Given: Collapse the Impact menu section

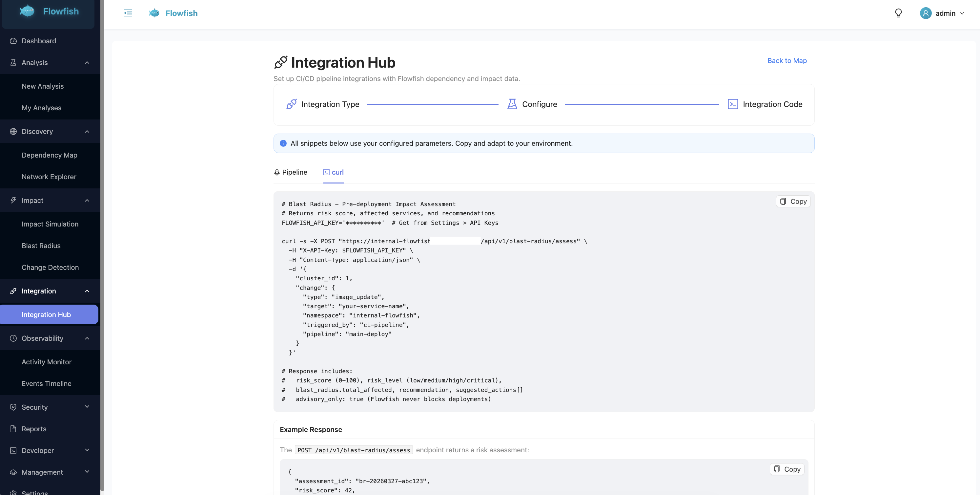Looking at the screenshot, I should [x=87, y=200].
